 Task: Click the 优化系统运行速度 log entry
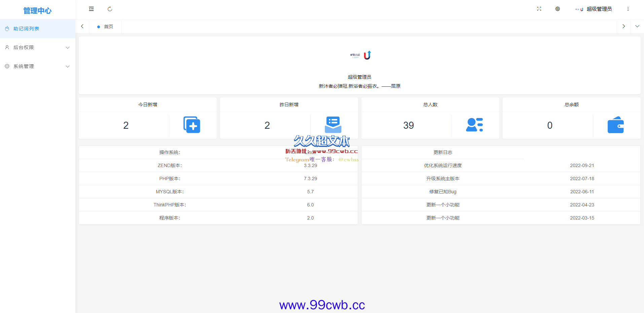tap(443, 165)
